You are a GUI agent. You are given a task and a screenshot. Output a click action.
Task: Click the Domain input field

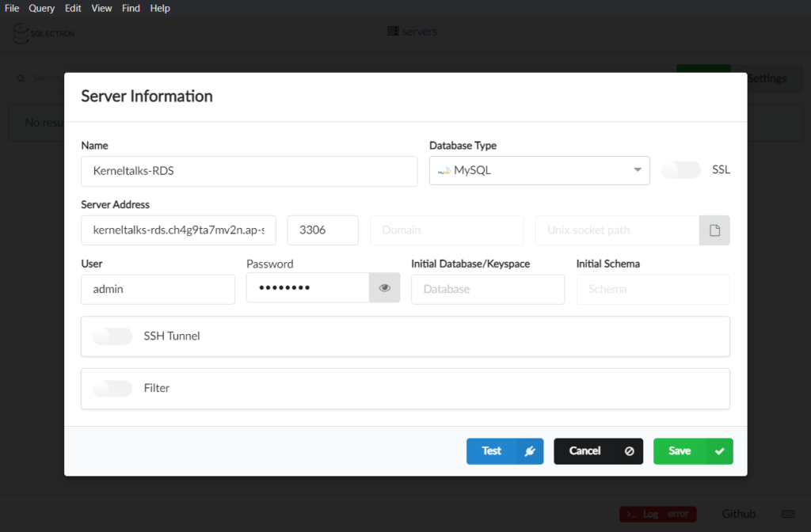tap(447, 230)
